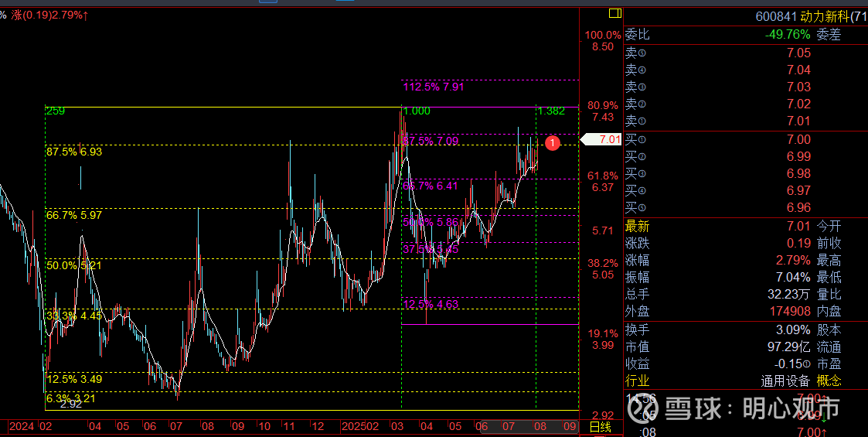
Task: Click buy level 买① price 7.00
Action: (798, 139)
